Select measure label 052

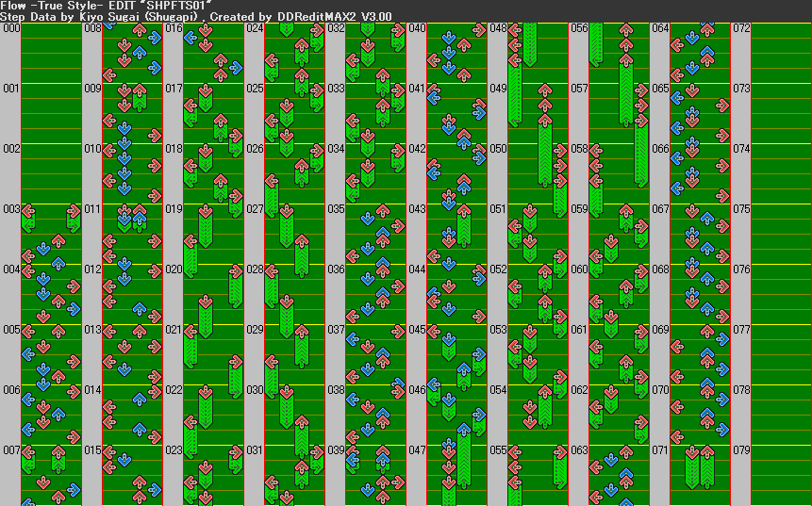point(498,269)
